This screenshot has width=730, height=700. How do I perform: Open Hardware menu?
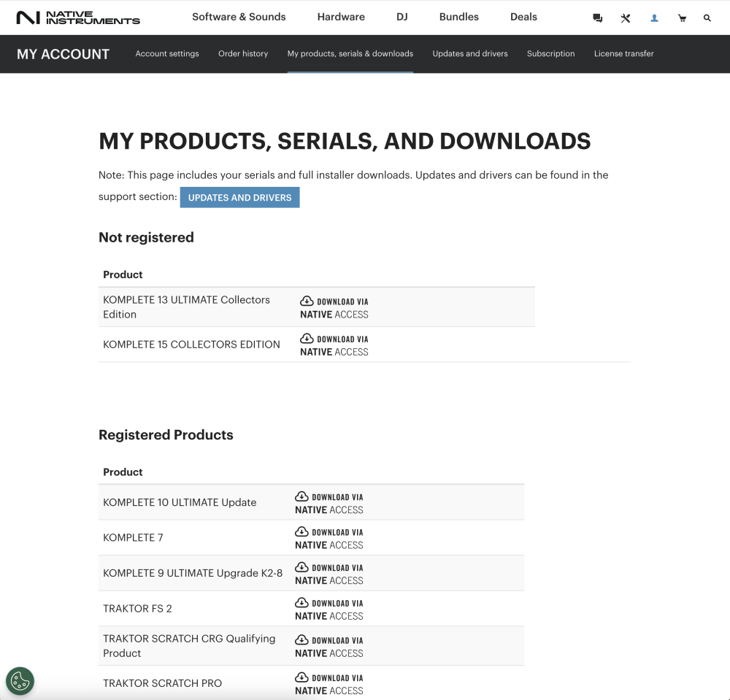pyautogui.click(x=341, y=17)
